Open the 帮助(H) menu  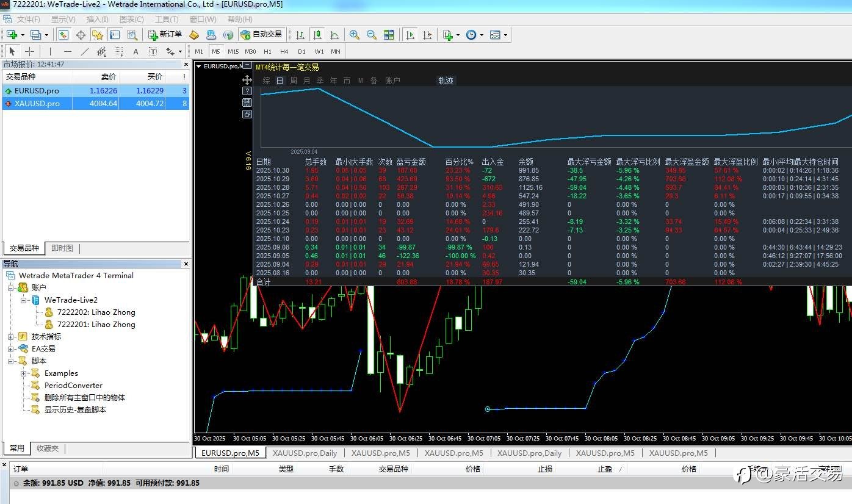[239, 20]
